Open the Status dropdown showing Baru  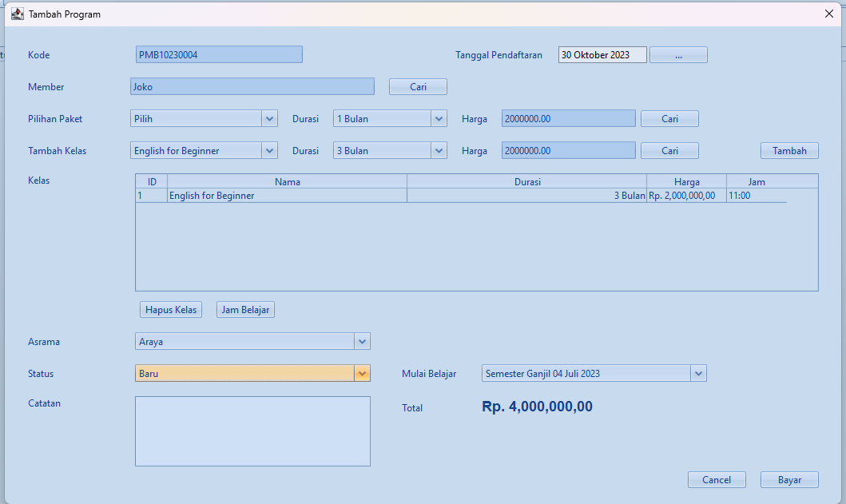coord(252,374)
